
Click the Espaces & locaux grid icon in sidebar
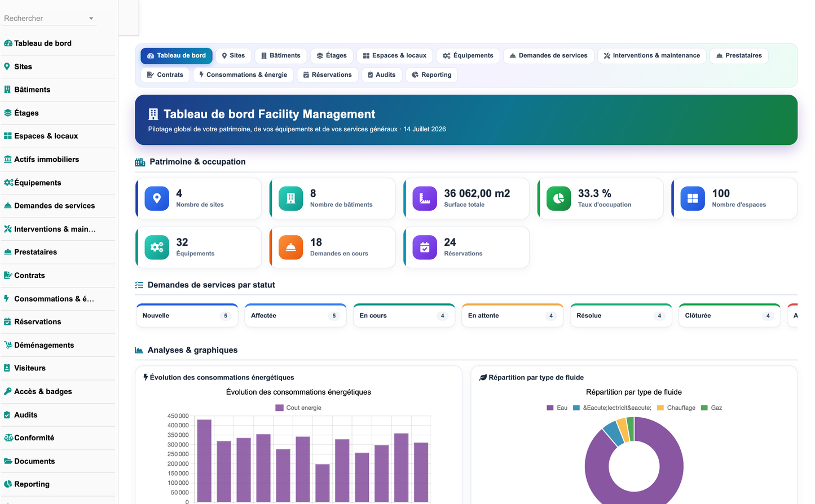click(8, 136)
